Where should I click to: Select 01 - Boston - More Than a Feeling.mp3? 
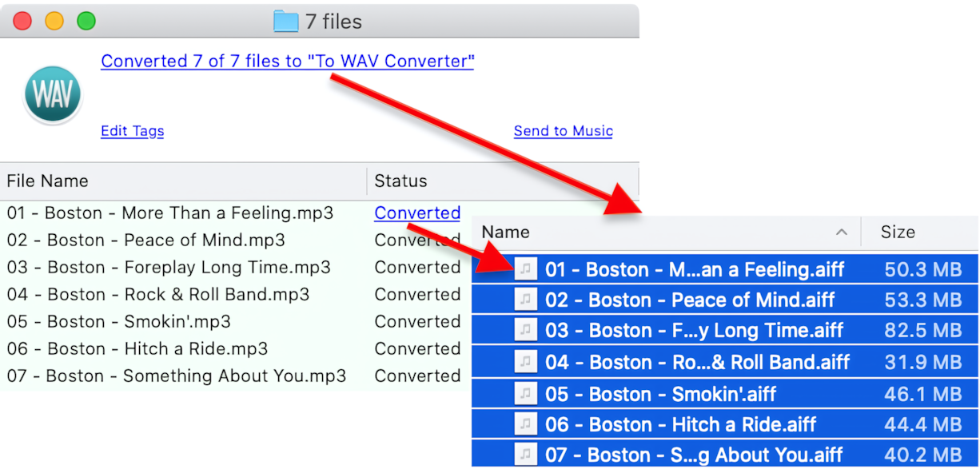tap(170, 213)
